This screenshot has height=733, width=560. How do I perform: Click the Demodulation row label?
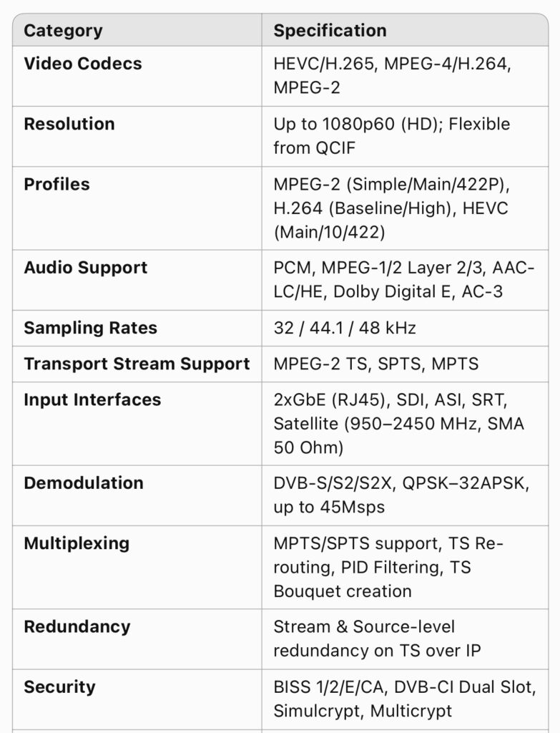click(84, 483)
